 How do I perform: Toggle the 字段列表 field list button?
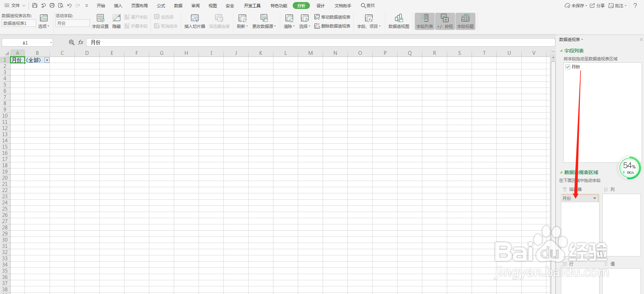pos(425,21)
